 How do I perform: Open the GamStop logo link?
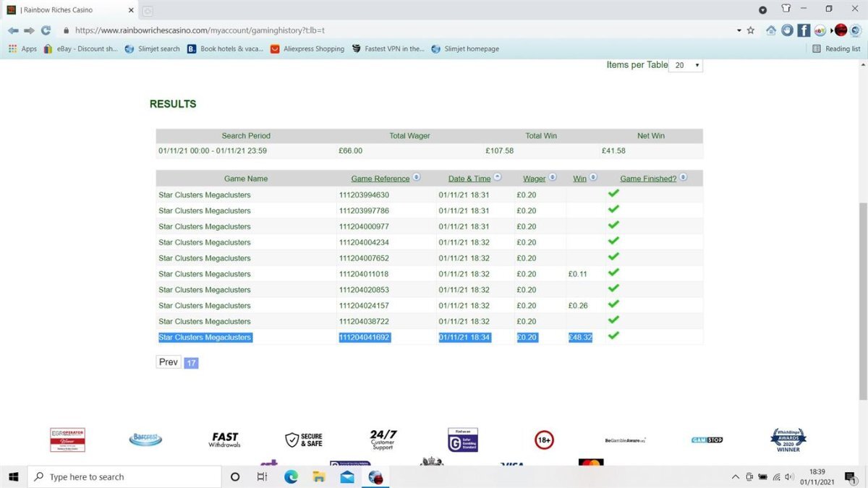coord(707,440)
